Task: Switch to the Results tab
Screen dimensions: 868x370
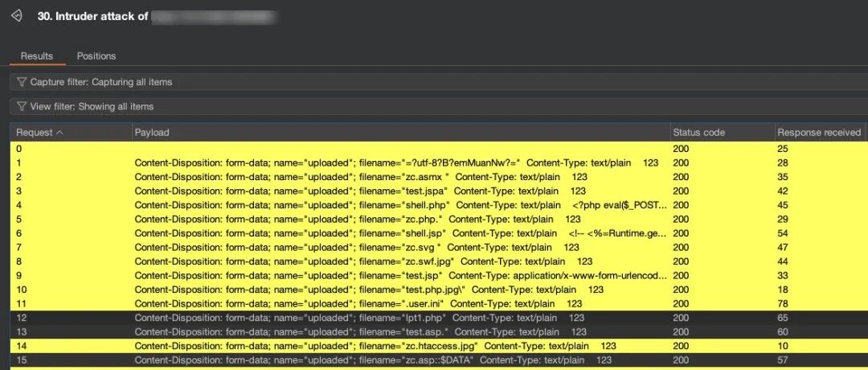Action: [36, 56]
